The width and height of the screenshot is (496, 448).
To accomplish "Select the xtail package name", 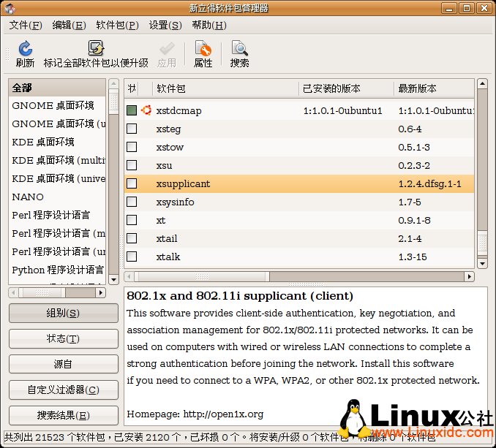I will pyautogui.click(x=166, y=238).
